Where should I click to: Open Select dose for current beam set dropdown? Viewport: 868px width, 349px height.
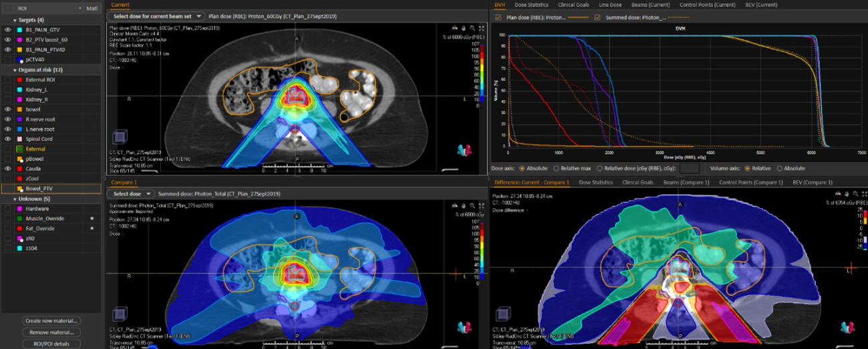coord(156,15)
